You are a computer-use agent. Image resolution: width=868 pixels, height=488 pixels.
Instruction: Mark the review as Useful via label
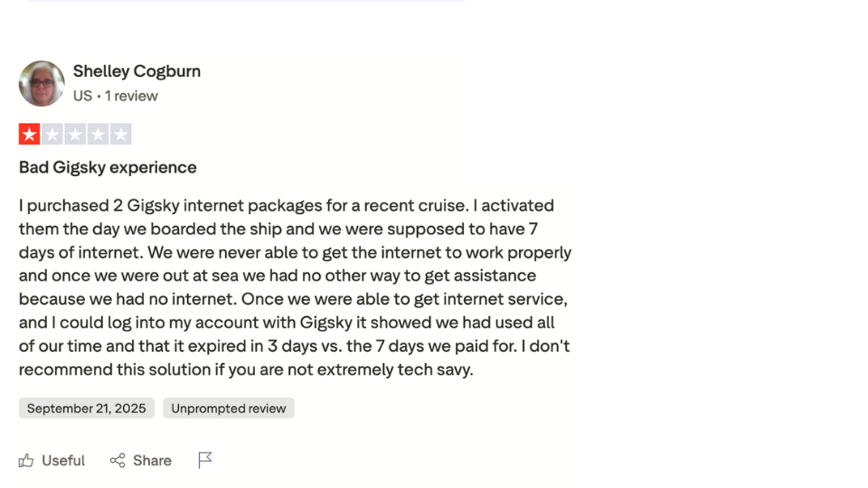(x=63, y=461)
